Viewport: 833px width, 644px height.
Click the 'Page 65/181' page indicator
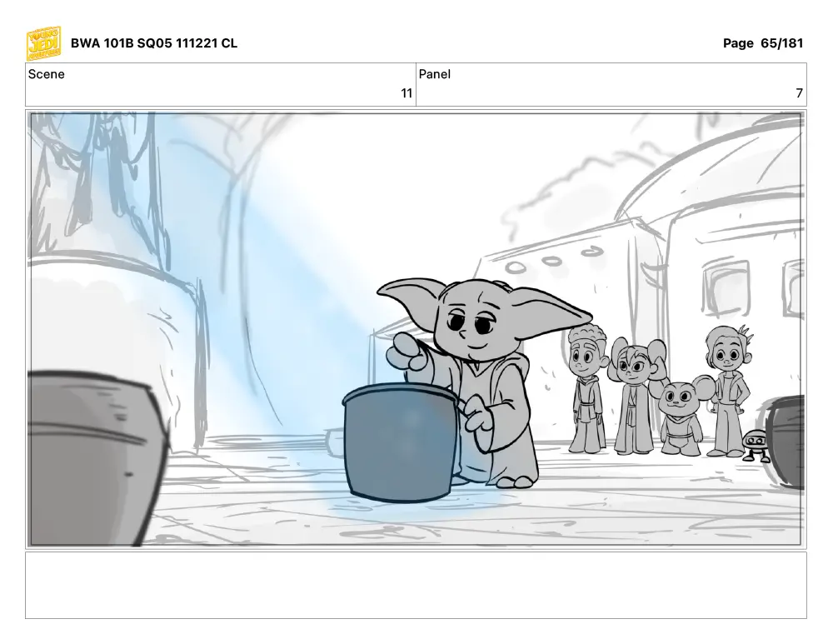[x=763, y=43]
